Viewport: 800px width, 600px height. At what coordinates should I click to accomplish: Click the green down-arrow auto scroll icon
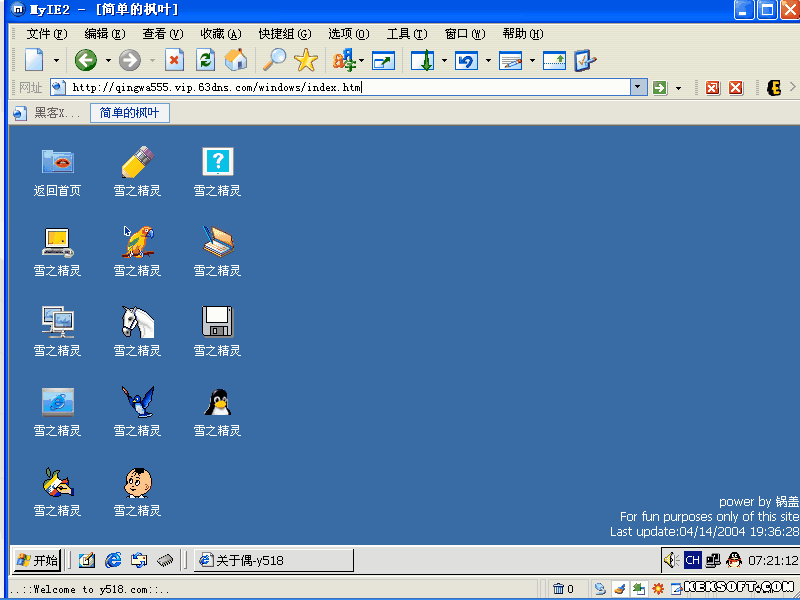click(422, 60)
